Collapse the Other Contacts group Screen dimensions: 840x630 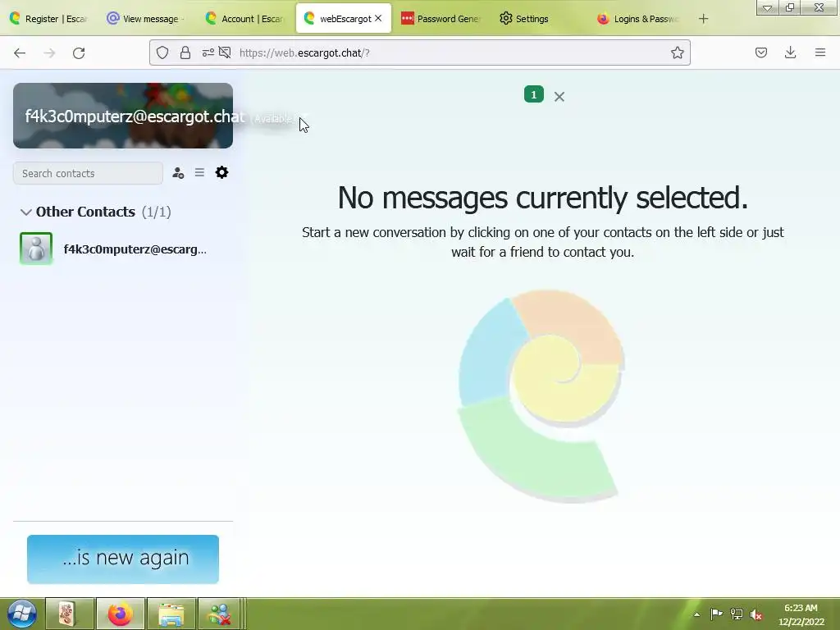coord(25,212)
